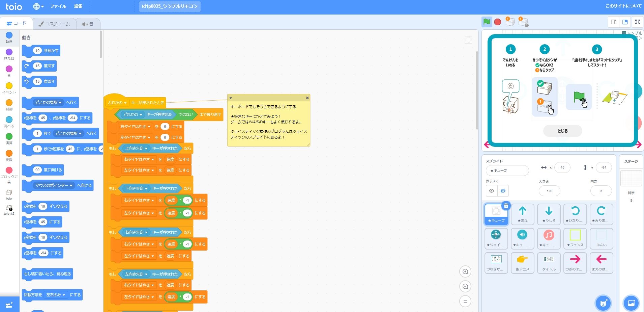
Task: Open the toio #2 block category
Action: coord(9,210)
